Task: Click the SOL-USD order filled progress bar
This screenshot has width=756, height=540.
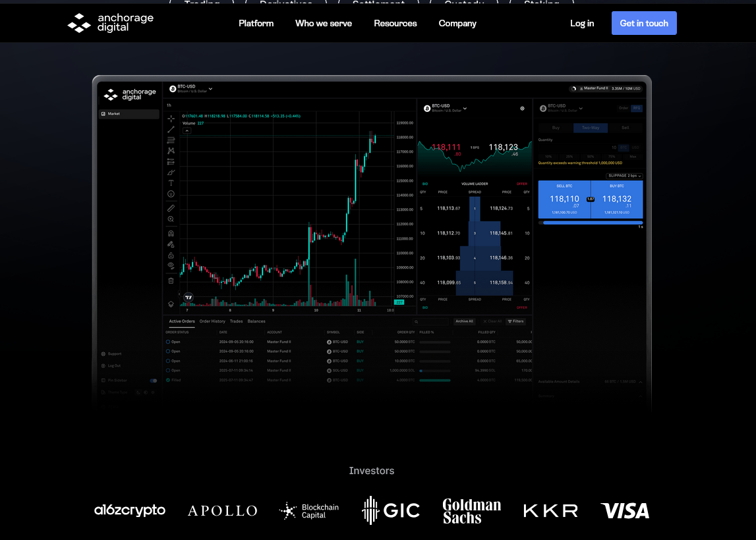Action: click(435, 371)
